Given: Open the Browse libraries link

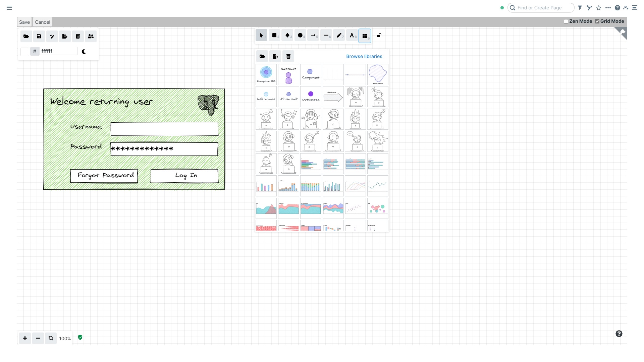Looking at the screenshot, I should [x=364, y=56].
